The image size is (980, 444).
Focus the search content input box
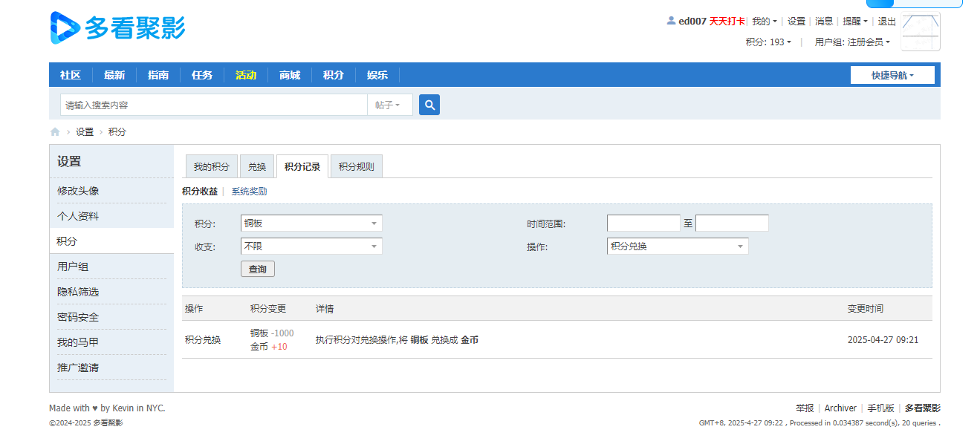click(214, 105)
